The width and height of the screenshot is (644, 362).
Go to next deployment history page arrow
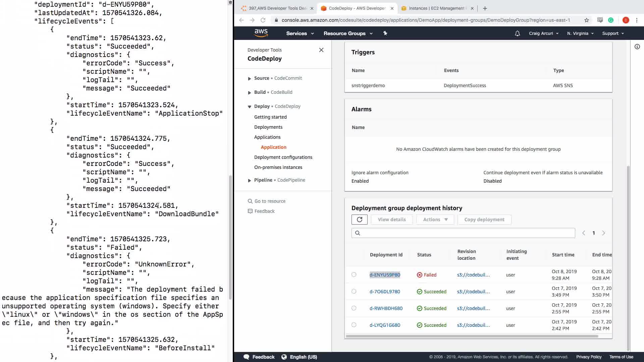(603, 233)
